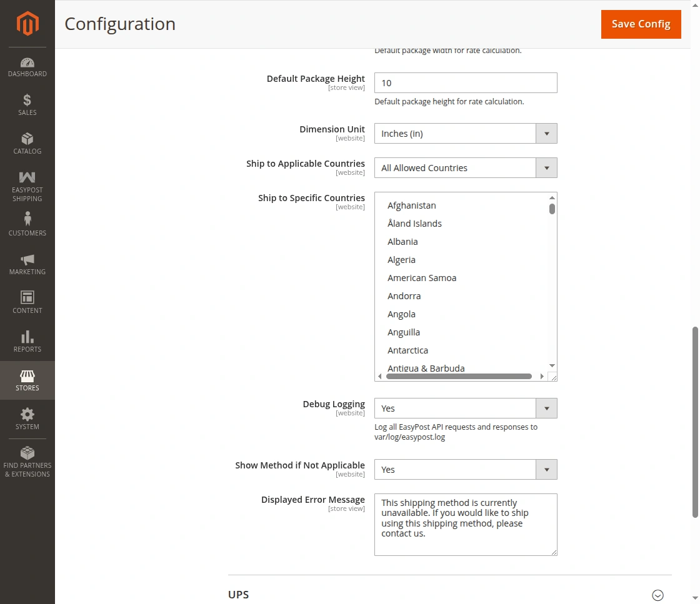This screenshot has width=700, height=604.
Task: Click the country list scroll-right arrow
Action: (x=542, y=377)
